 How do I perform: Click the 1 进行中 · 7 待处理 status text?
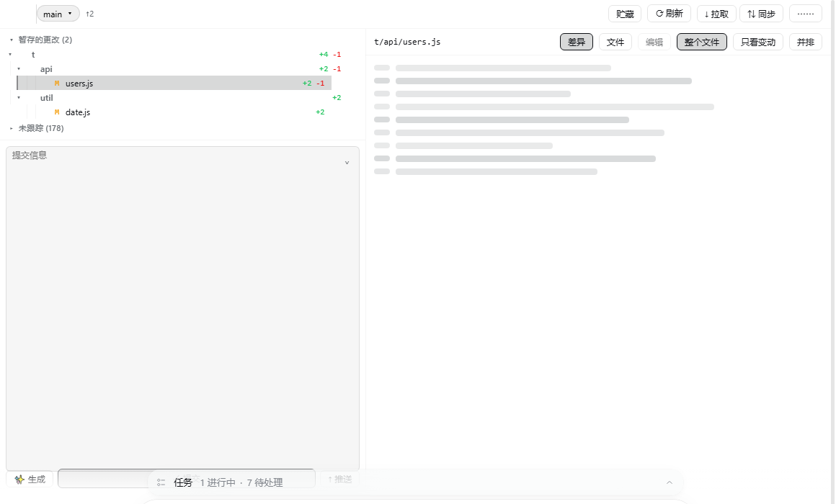pyautogui.click(x=241, y=482)
